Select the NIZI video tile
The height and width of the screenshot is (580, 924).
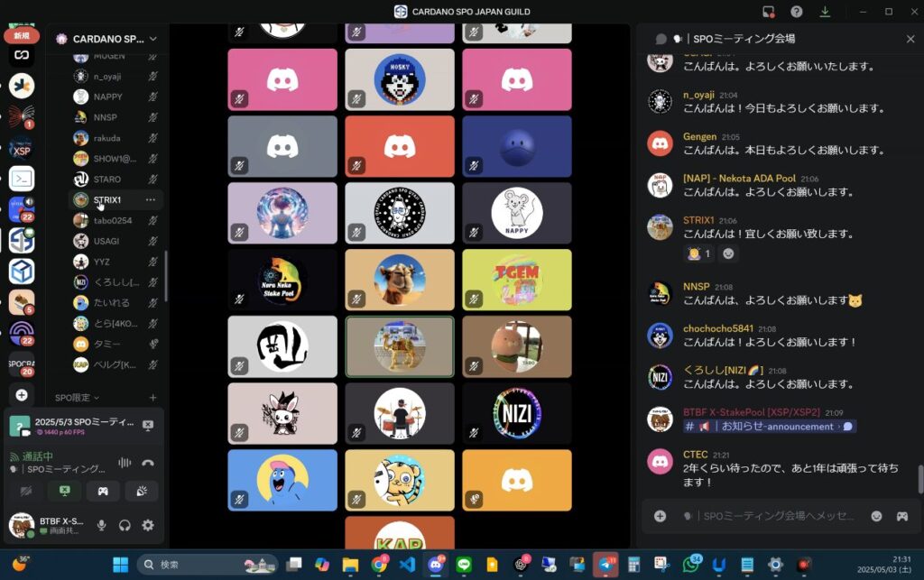tap(517, 413)
